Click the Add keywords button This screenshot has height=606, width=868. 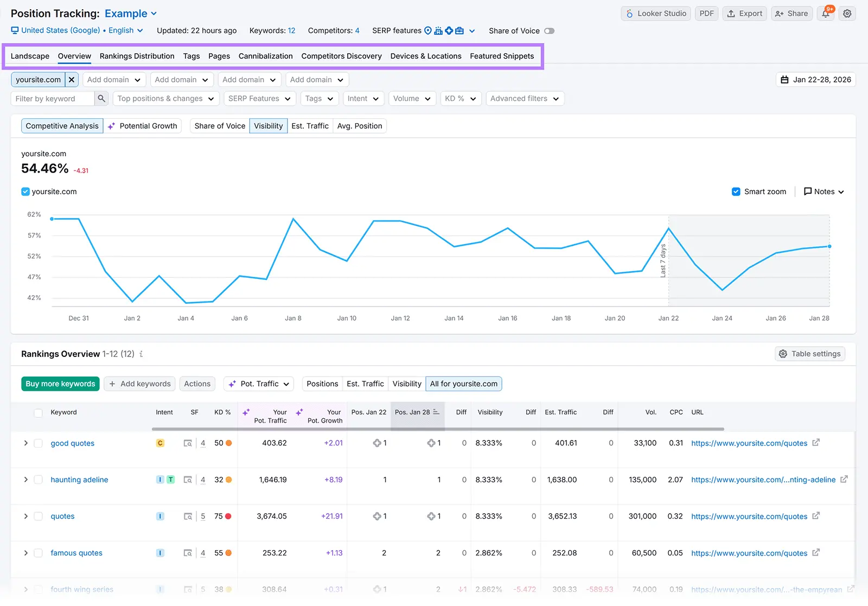tap(139, 384)
